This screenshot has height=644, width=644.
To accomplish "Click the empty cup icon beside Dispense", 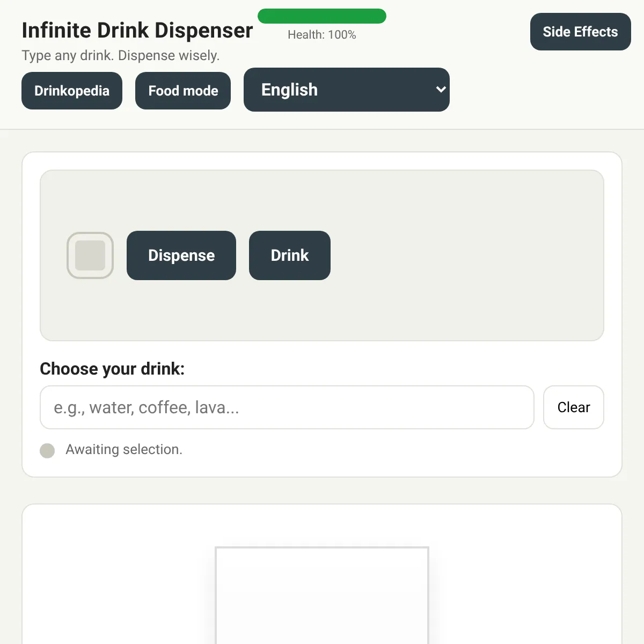I will point(90,255).
